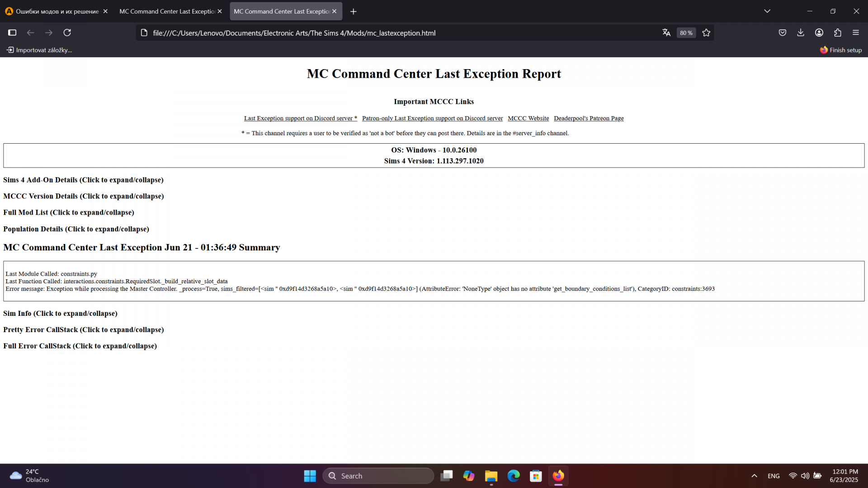Screen dimensions: 868x488
Task: Click the Firefox taskbar icon
Action: [x=558, y=476]
